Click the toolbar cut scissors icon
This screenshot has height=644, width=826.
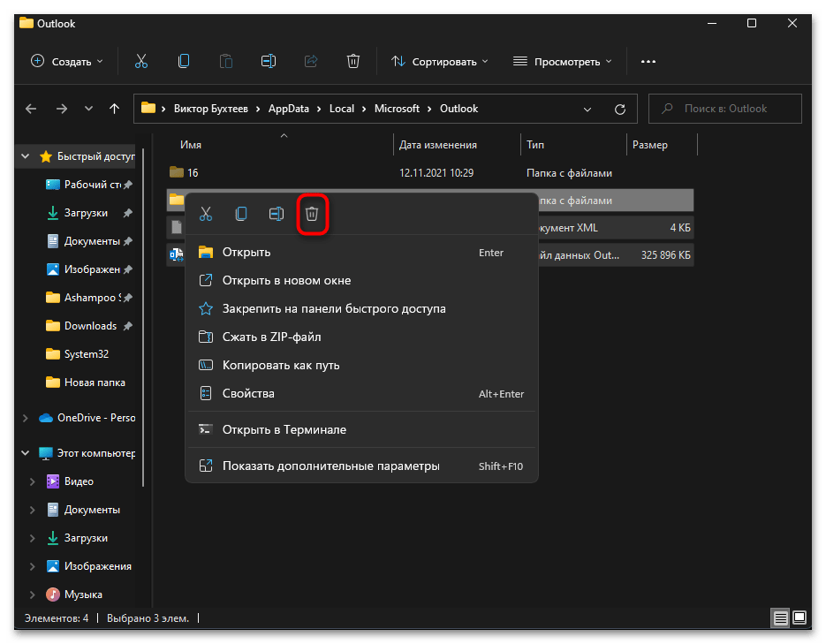[141, 62]
